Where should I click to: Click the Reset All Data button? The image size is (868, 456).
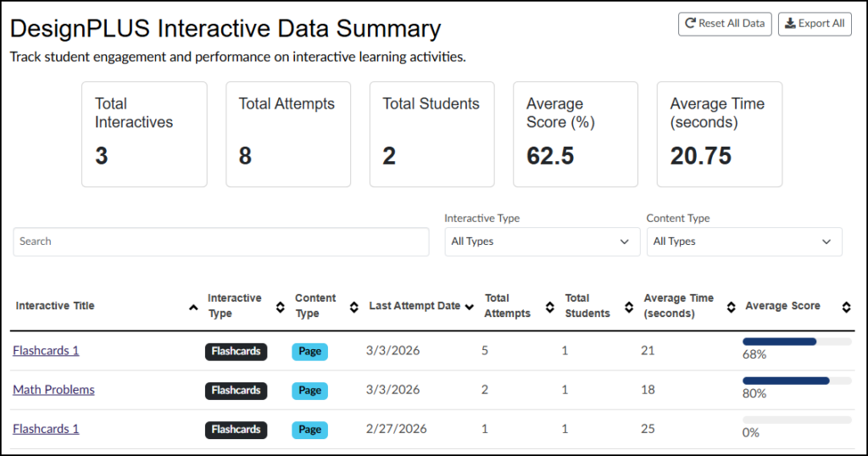pyautogui.click(x=725, y=24)
